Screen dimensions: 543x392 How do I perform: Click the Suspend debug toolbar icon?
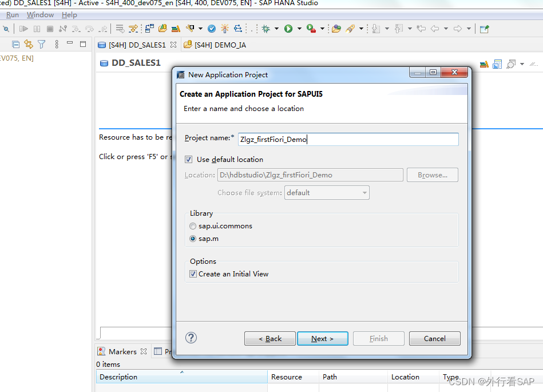click(x=37, y=29)
